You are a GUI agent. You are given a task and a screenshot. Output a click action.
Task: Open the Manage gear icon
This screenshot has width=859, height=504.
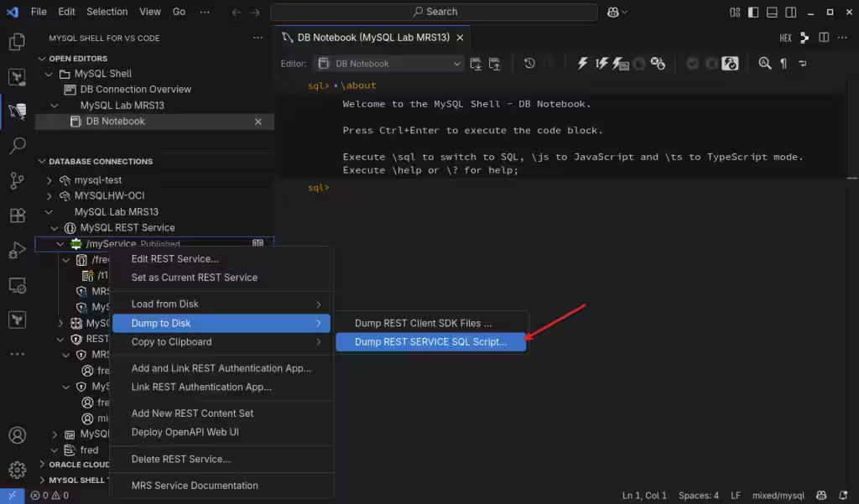(17, 470)
